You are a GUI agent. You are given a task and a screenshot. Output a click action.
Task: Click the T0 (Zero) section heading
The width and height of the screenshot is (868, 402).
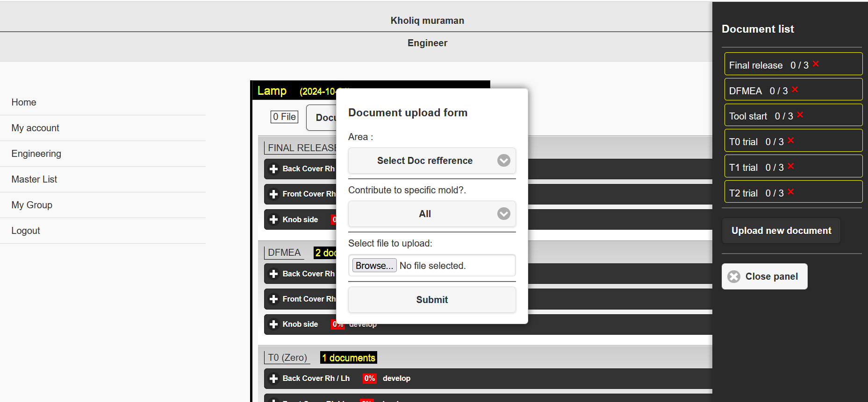point(287,358)
